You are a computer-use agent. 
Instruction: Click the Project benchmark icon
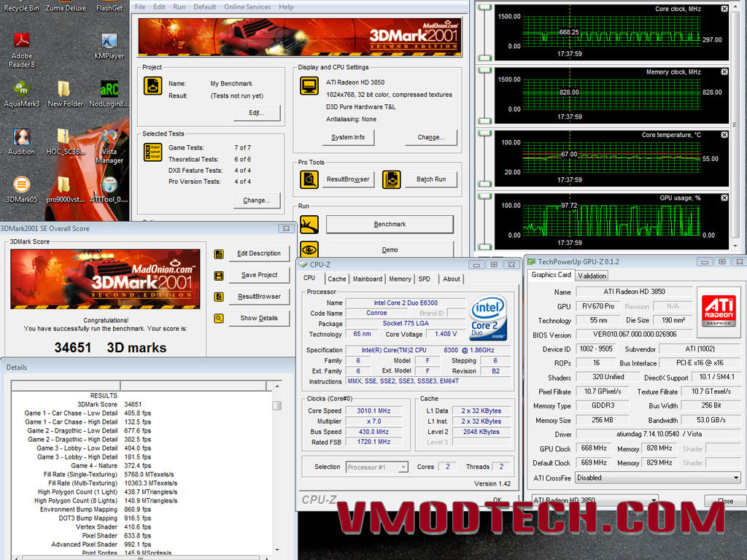[153, 86]
